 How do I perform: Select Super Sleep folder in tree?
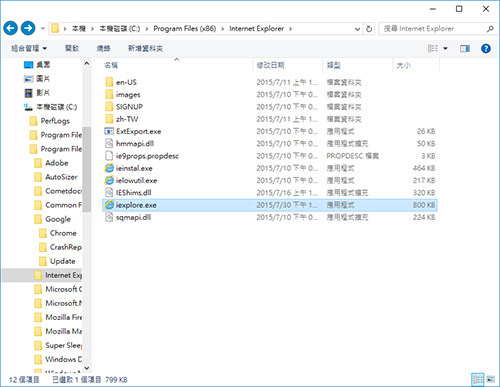pos(58,345)
